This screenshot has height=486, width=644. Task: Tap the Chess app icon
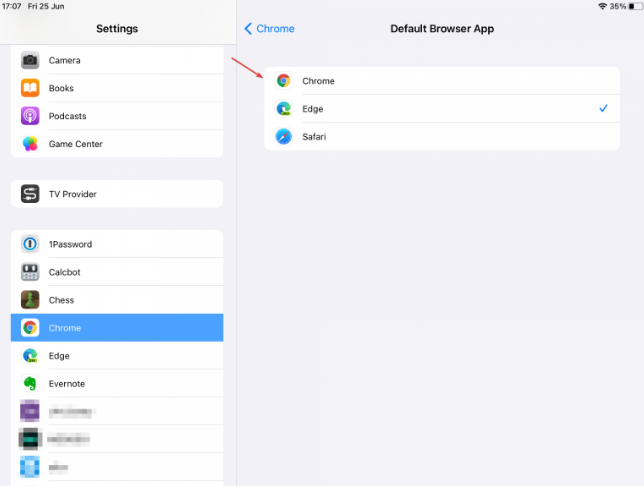[x=30, y=300]
